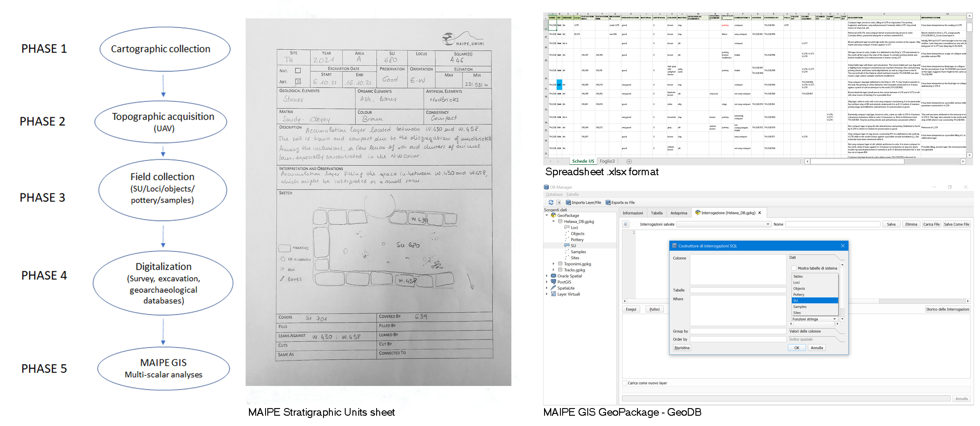Select the SpatiaLite feather icon

click(553, 288)
